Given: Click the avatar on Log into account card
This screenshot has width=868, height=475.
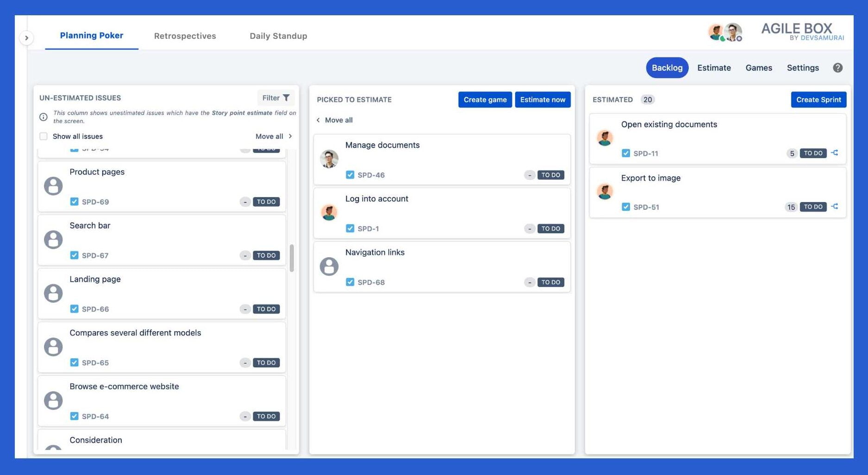Looking at the screenshot, I should [x=329, y=213].
